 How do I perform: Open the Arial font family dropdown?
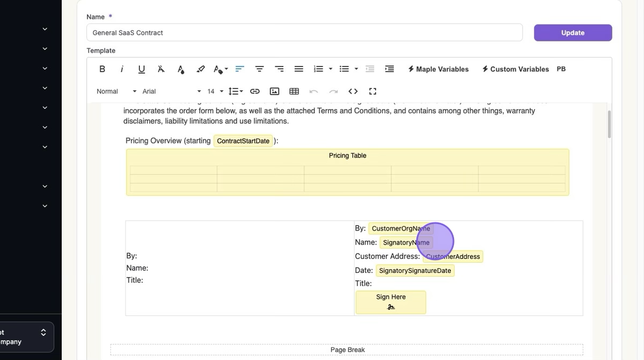171,91
